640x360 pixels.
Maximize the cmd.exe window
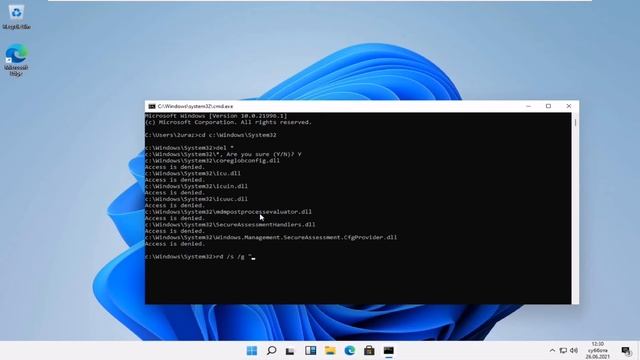tap(549, 106)
